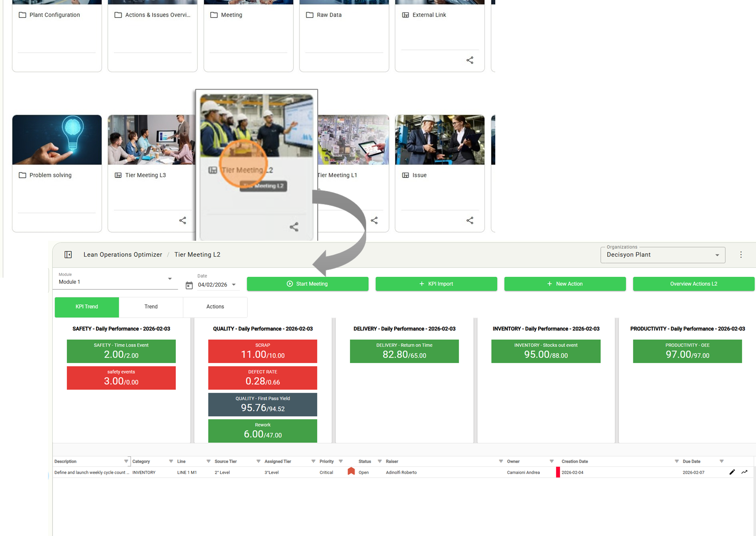Viewport: 756px width, 536px height.
Task: Share the Tier Meeting L3 card
Action: (183, 221)
